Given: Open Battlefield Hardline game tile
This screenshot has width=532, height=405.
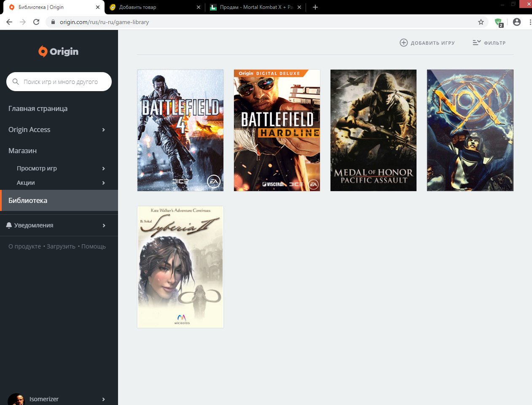Looking at the screenshot, I should [277, 130].
